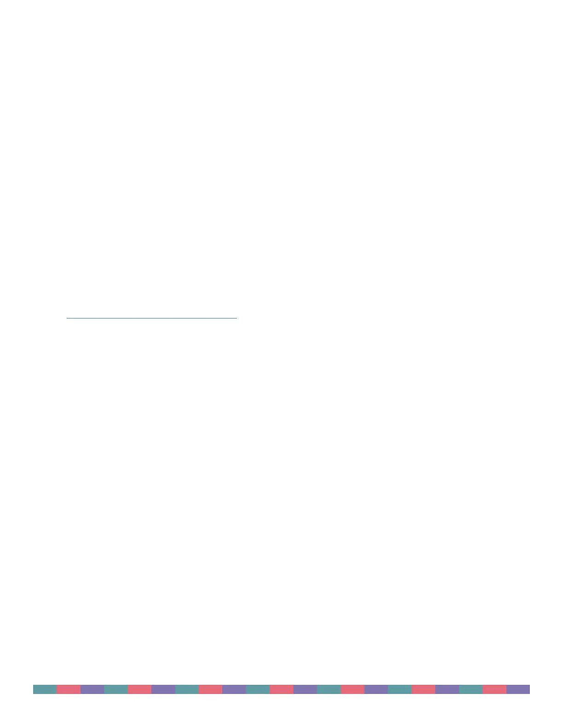
Task: Click the first pink block in the footer stripe
Action: [x=69, y=689]
